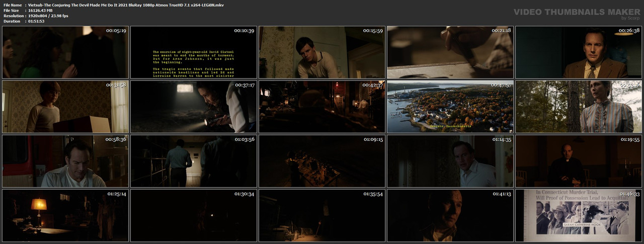Click the file name ending x264-LEGi0N.mkv
Screen dimensions: 644x244
(x=126, y=5)
